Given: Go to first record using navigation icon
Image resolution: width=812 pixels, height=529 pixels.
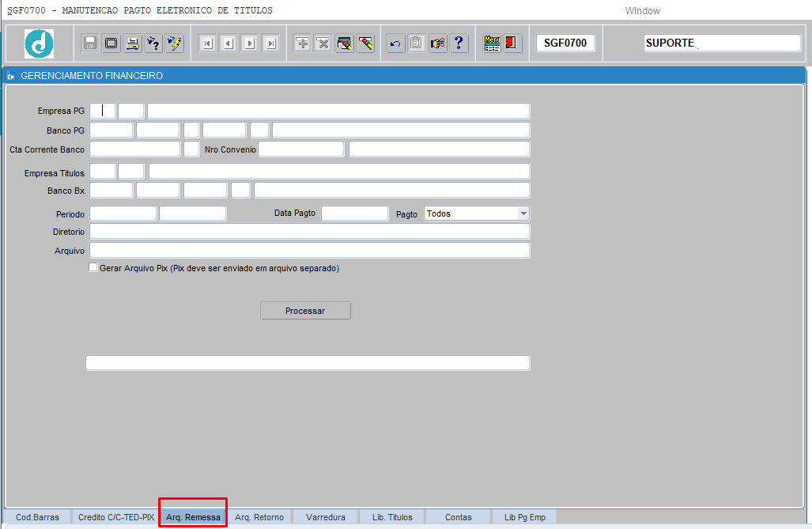Looking at the screenshot, I should 207,43.
